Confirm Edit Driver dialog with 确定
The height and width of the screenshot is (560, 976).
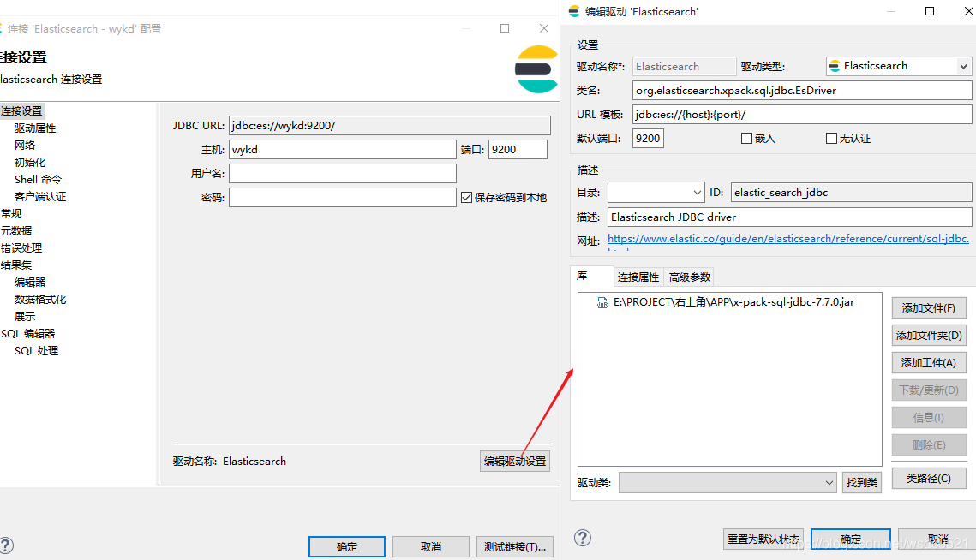pyautogui.click(x=851, y=539)
